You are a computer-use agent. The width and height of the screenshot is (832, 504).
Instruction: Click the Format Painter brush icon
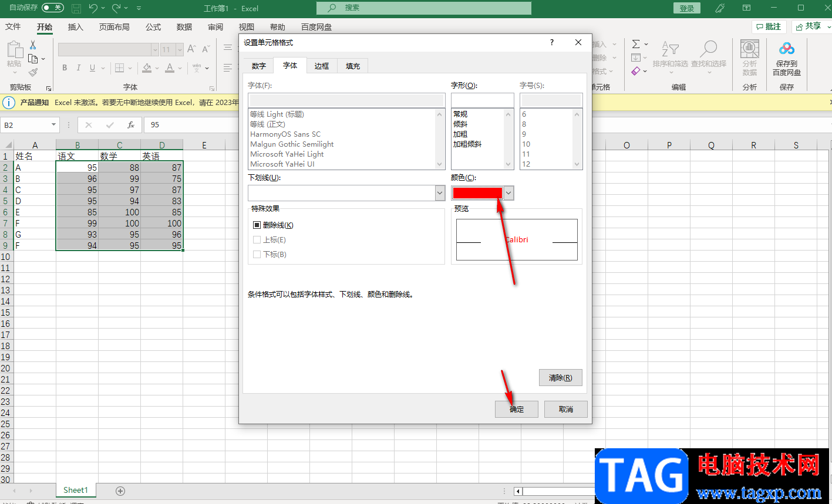(x=33, y=72)
